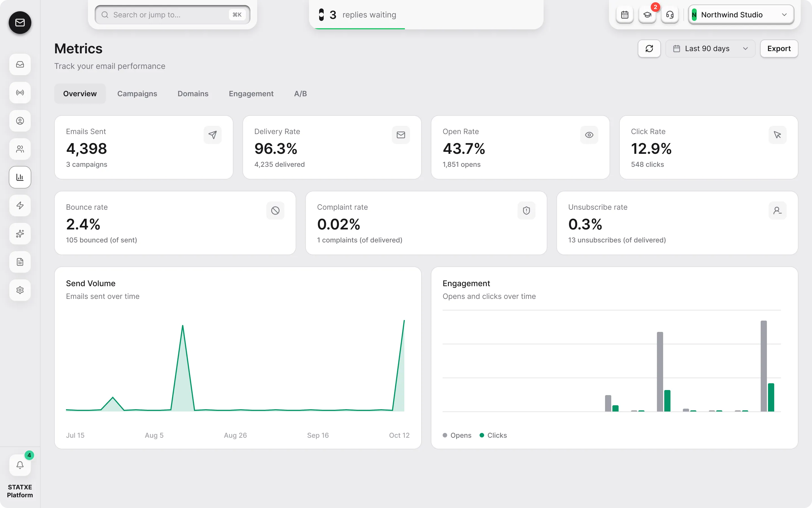Toggle the Clicks legend item

pyautogui.click(x=493, y=435)
